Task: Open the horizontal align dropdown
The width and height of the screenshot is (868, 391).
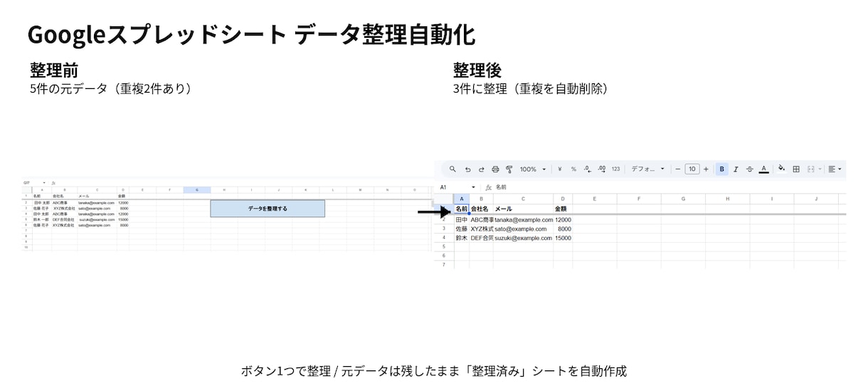Action: (835, 170)
